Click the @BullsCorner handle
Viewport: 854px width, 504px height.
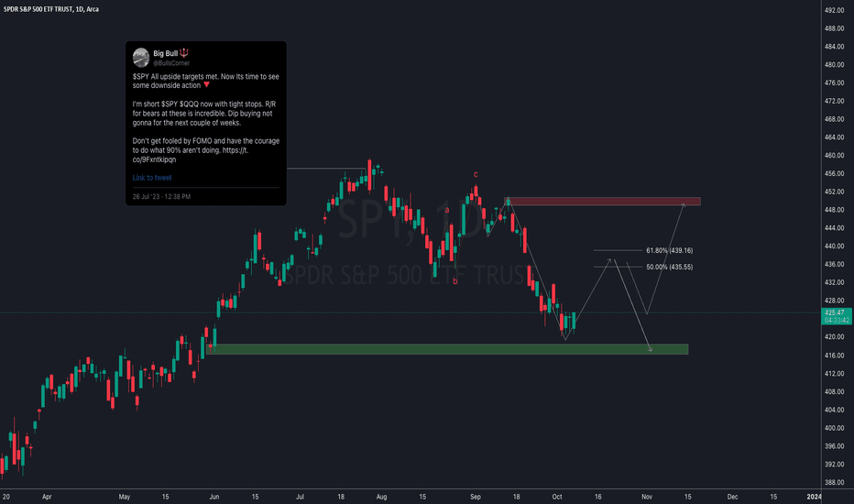point(171,63)
